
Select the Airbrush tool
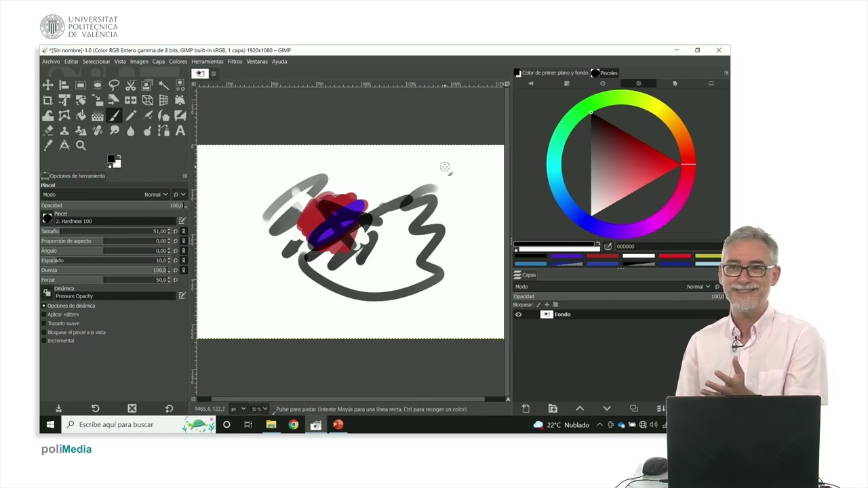coord(147,115)
